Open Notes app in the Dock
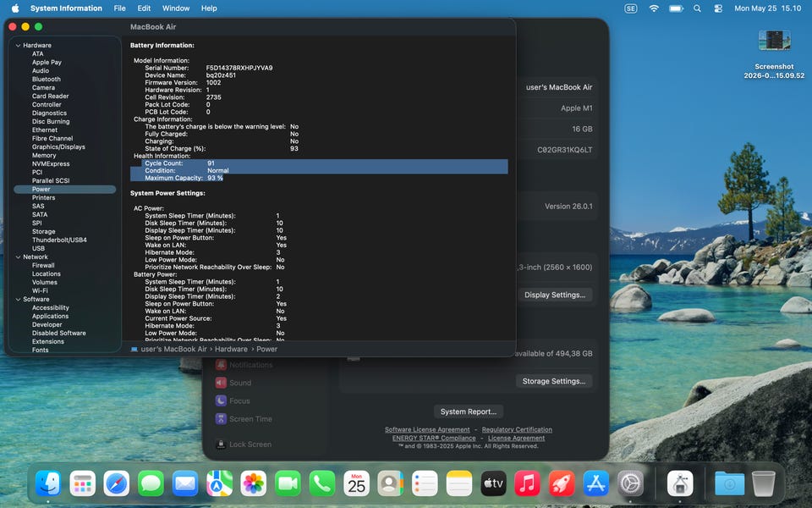This screenshot has width=812, height=508. tap(458, 483)
